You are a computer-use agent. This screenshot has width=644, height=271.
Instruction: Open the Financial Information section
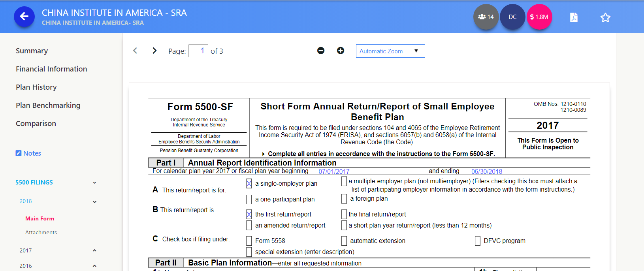click(x=51, y=69)
